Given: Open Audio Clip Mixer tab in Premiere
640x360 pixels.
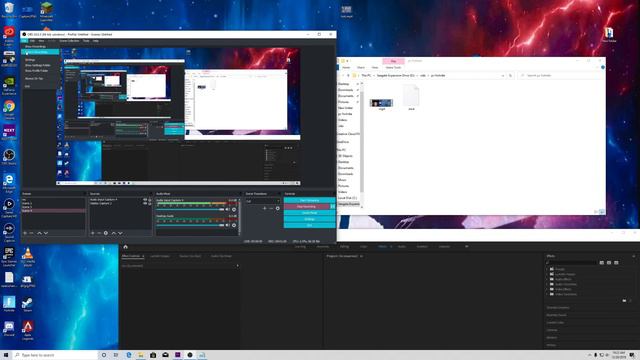Looking at the screenshot, I should 221,256.
